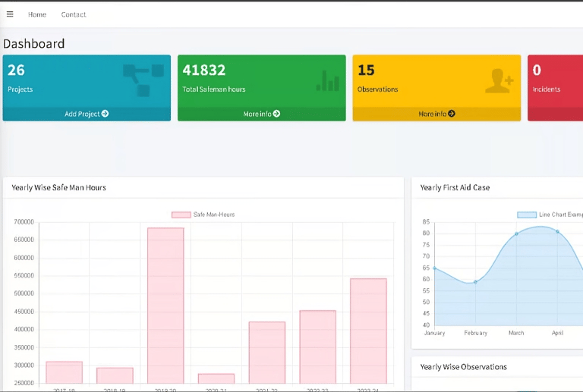
Task: Click Yearly Wise Observations title
Action: click(463, 367)
